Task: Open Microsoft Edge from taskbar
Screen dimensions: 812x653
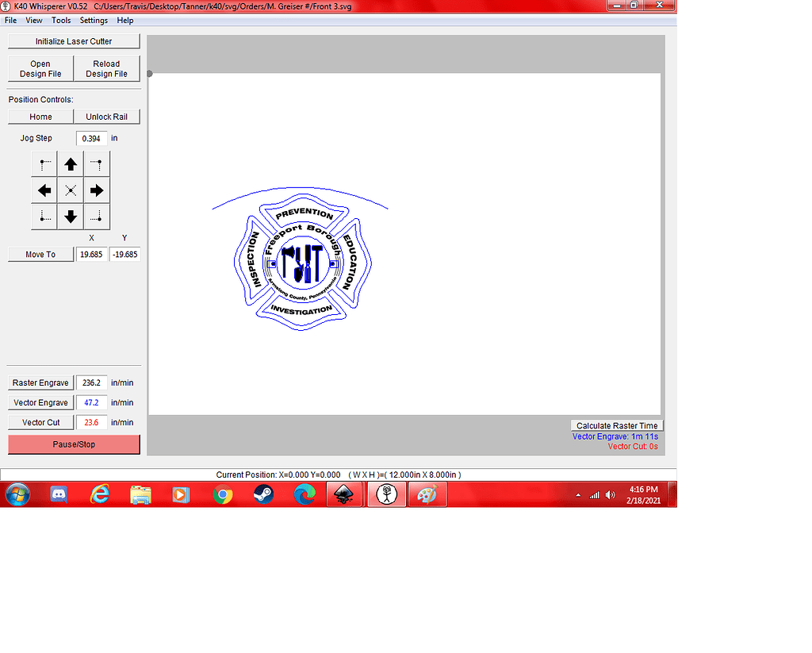Action: [304, 495]
